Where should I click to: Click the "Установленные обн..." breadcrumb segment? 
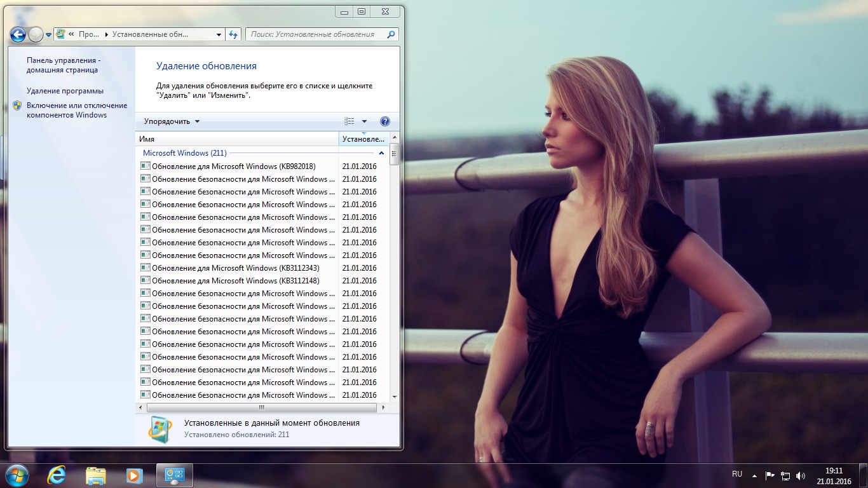(x=150, y=34)
